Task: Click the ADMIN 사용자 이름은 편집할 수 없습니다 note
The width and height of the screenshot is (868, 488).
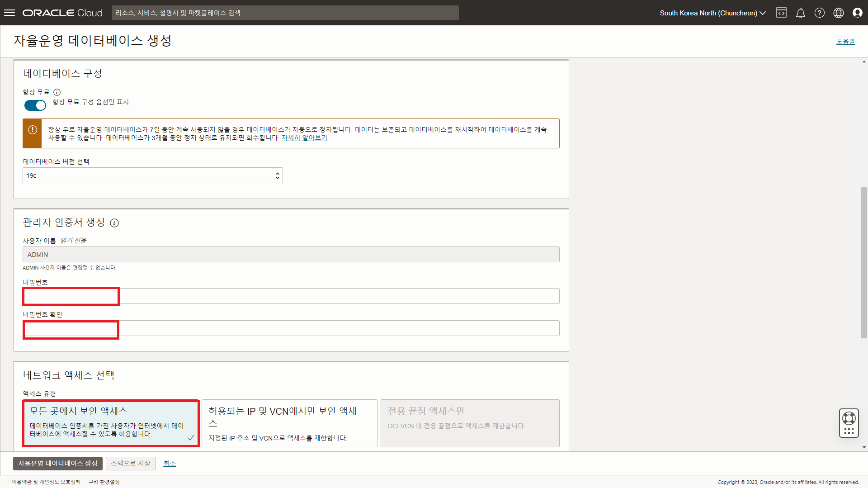Action: point(70,268)
